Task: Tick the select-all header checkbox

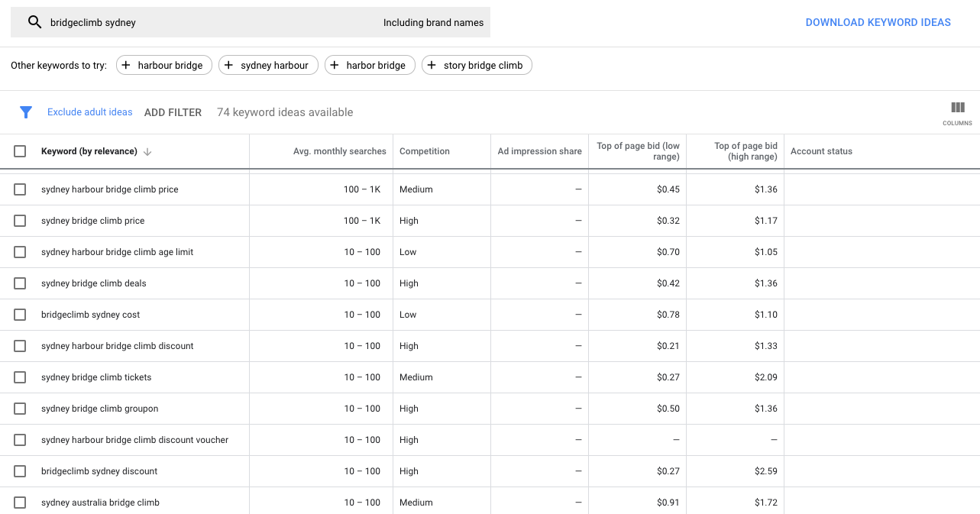Action: pyautogui.click(x=20, y=151)
